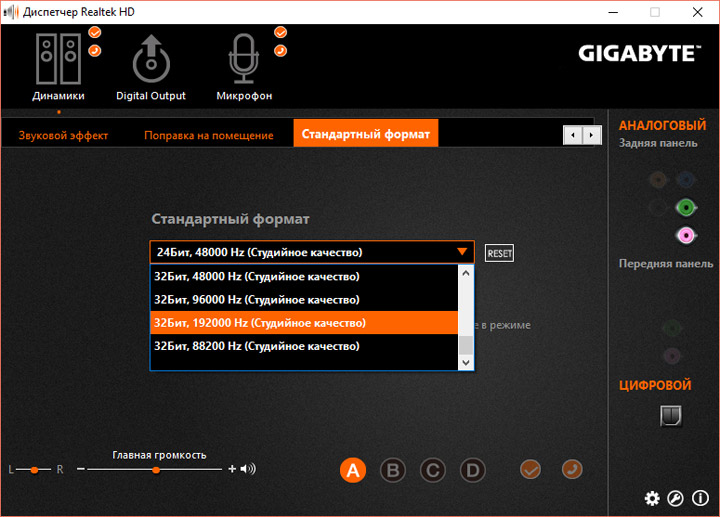Select the Динамики speakers device icon
This screenshot has height=517, width=720.
coord(58,59)
